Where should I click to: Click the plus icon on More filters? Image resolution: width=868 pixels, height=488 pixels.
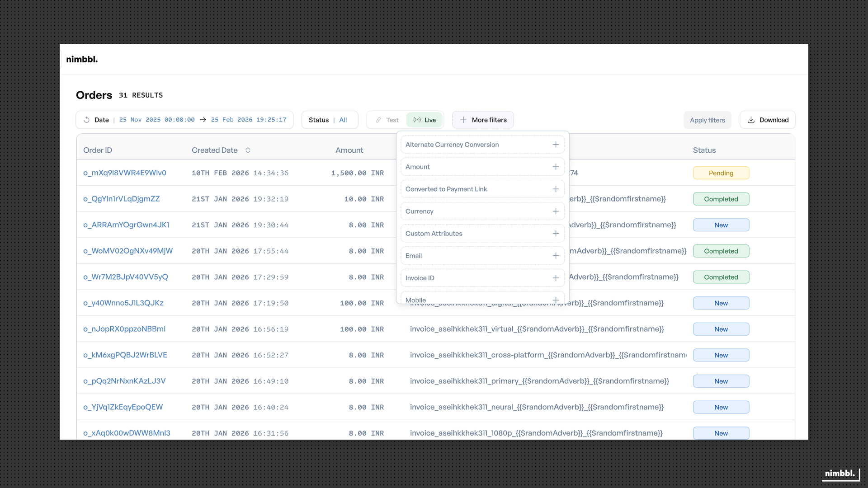(x=463, y=120)
